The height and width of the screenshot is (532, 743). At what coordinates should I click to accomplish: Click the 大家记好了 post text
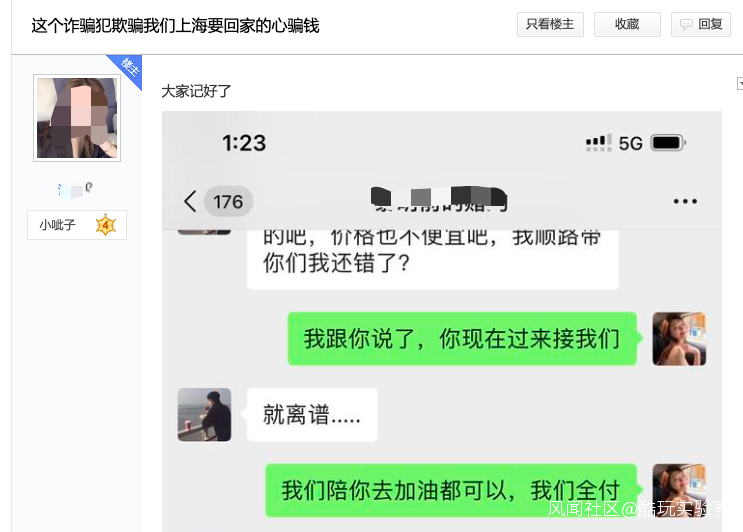[196, 91]
